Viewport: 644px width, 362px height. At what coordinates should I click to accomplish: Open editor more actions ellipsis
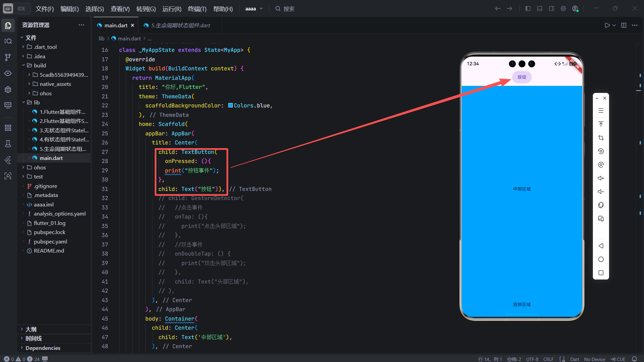635,25
